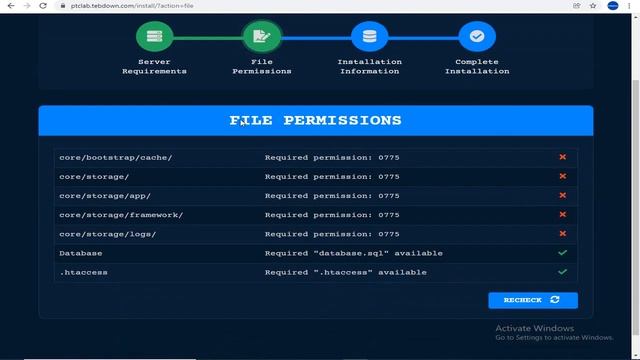Open the browser three-dot menu

[x=629, y=6]
